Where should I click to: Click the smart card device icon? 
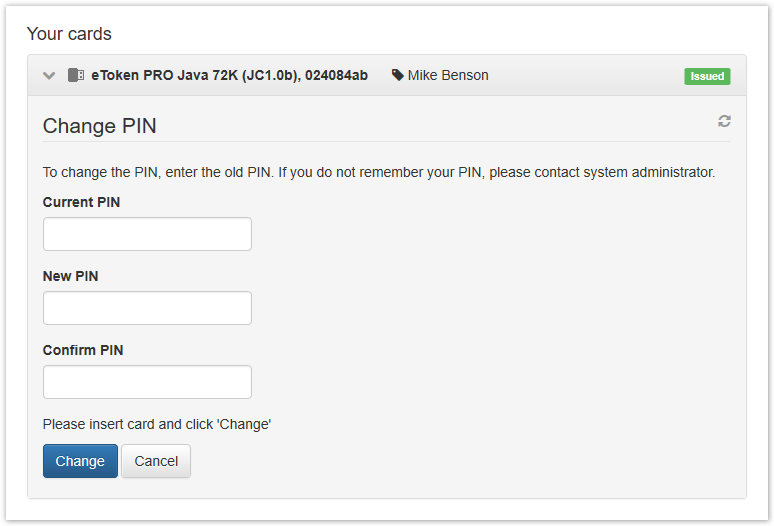[76, 76]
